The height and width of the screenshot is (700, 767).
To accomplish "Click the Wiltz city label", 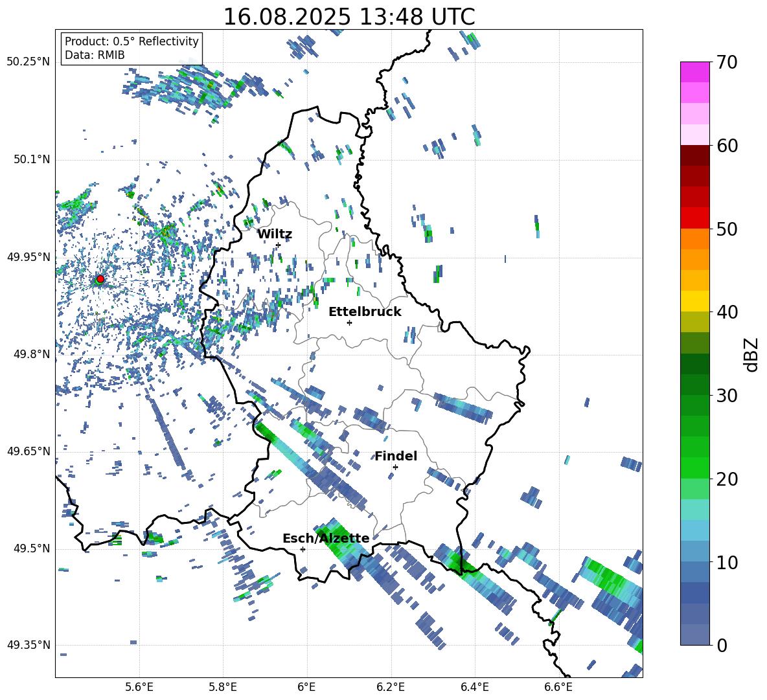I will [x=275, y=234].
